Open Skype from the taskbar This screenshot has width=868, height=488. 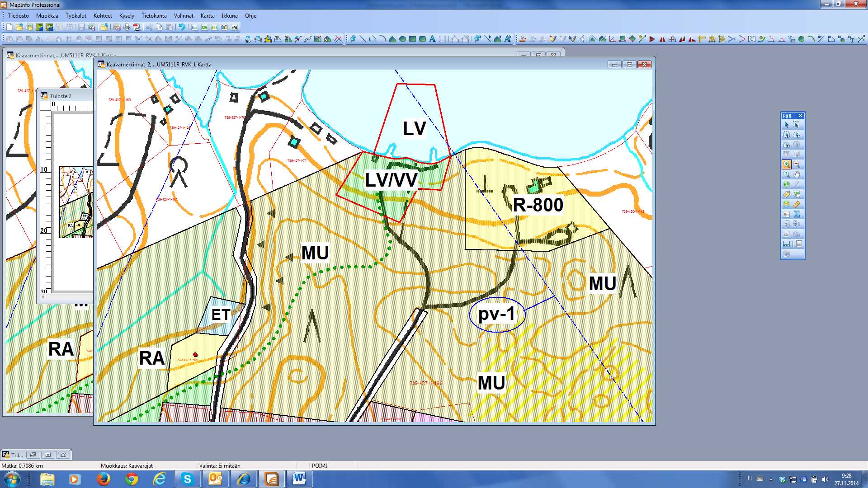(187, 479)
